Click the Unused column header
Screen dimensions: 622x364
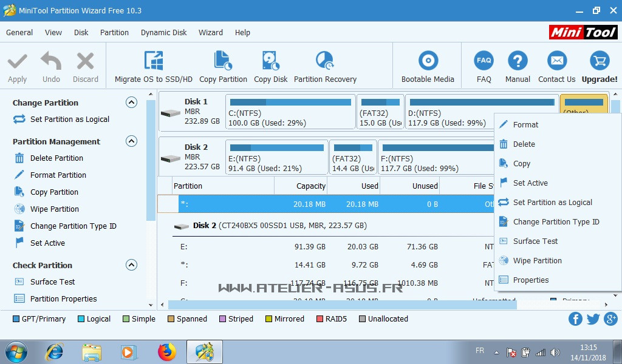coord(410,186)
